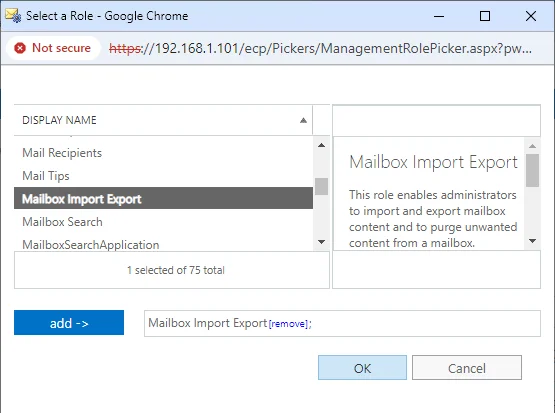Viewport: 555px width, 413px height.
Task: Click the add -> button
Action: pyautogui.click(x=69, y=322)
